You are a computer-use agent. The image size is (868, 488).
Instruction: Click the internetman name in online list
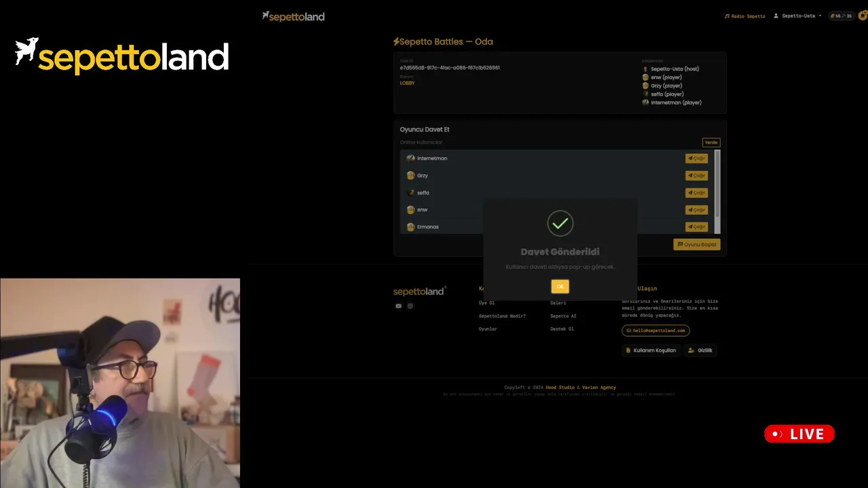(x=432, y=159)
